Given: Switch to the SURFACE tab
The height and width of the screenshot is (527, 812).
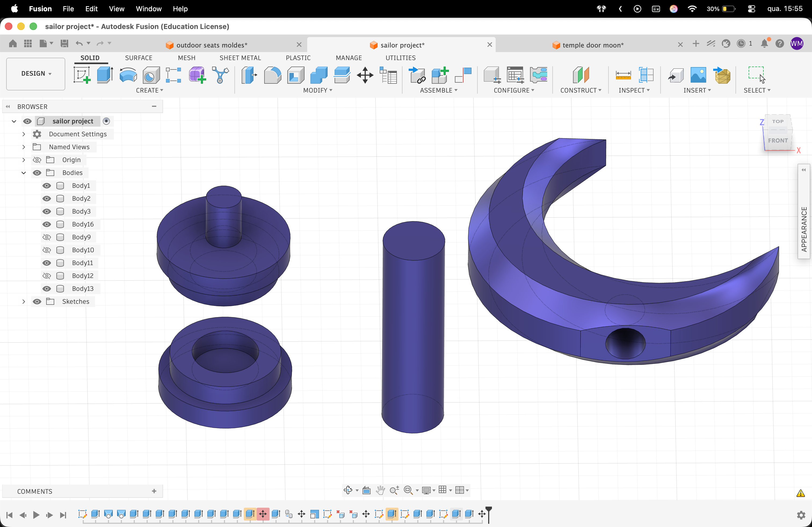Looking at the screenshot, I should (139, 58).
